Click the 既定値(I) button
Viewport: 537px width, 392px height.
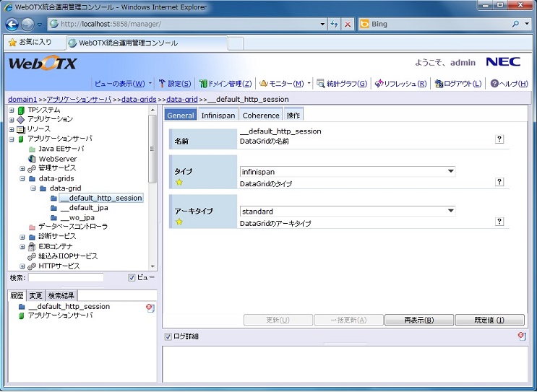point(489,320)
